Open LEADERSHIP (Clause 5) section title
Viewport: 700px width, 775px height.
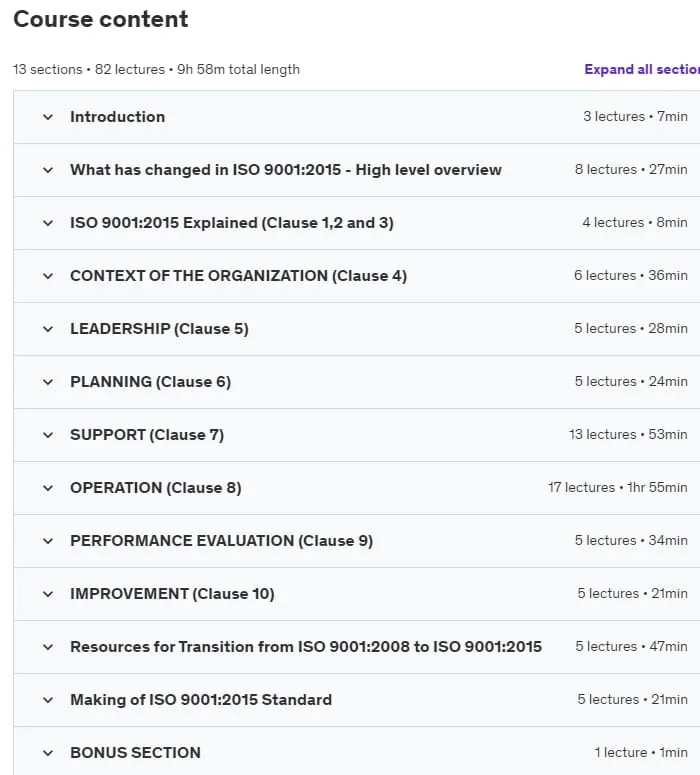[159, 329]
